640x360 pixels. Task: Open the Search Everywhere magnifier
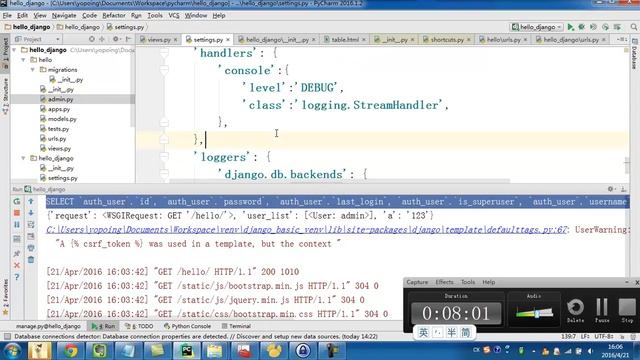tap(634, 27)
